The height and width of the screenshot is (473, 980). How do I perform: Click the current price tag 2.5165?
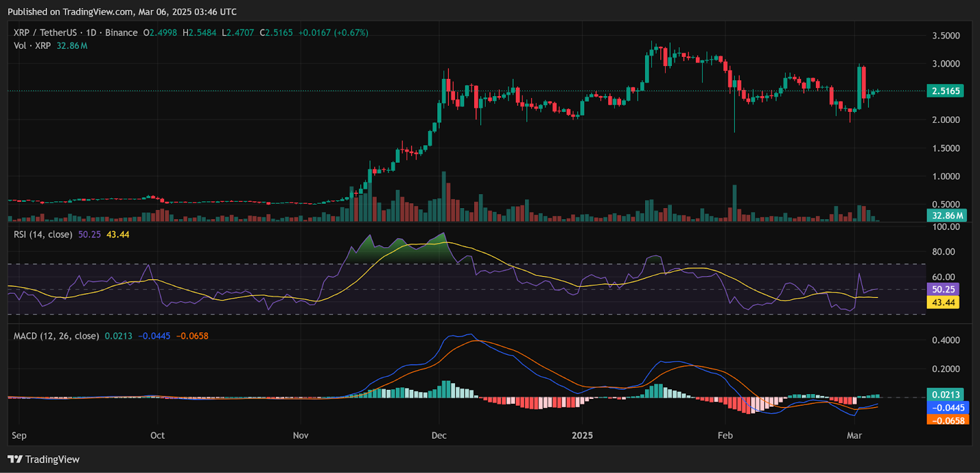coord(945,91)
